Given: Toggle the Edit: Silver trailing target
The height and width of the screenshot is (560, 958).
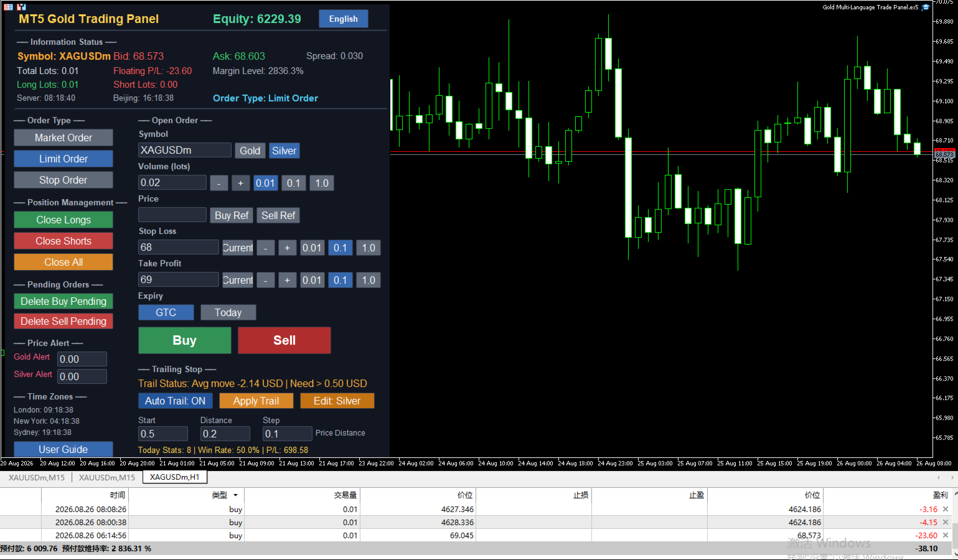Looking at the screenshot, I should pyautogui.click(x=337, y=401).
